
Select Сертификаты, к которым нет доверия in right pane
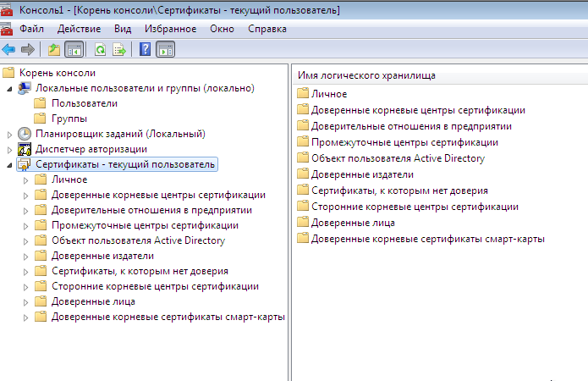[399, 190]
